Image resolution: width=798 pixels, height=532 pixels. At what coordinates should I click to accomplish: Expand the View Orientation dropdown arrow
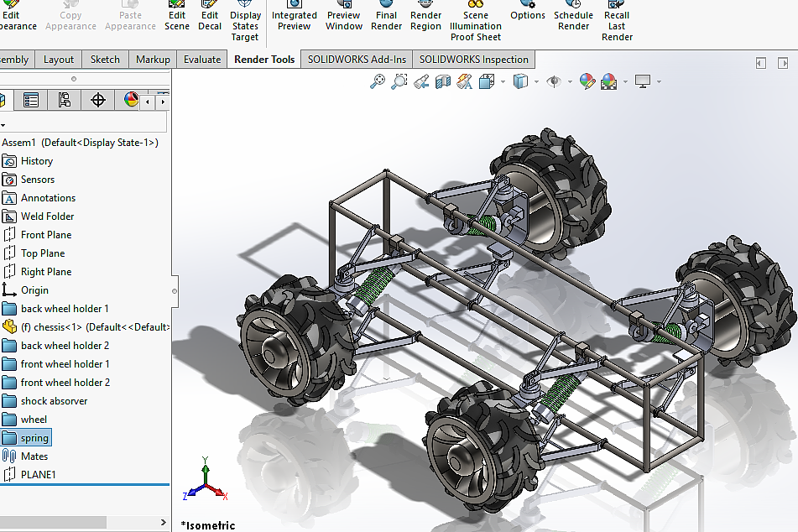(503, 82)
